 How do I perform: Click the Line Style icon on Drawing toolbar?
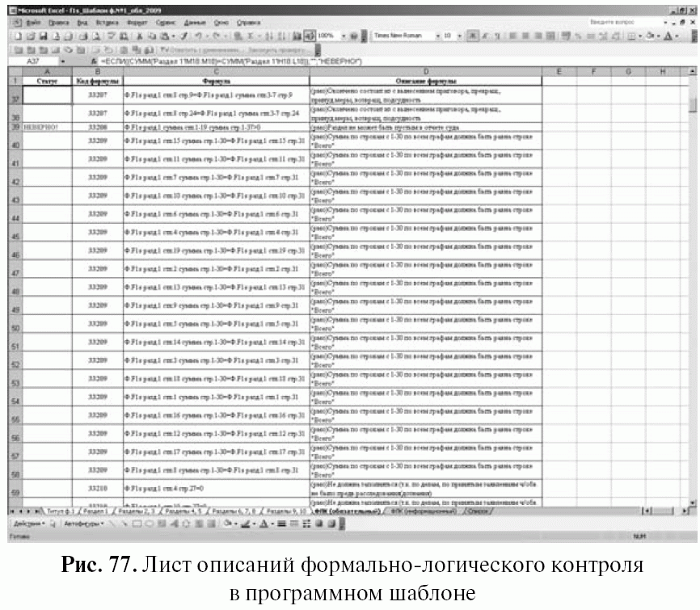point(281,524)
